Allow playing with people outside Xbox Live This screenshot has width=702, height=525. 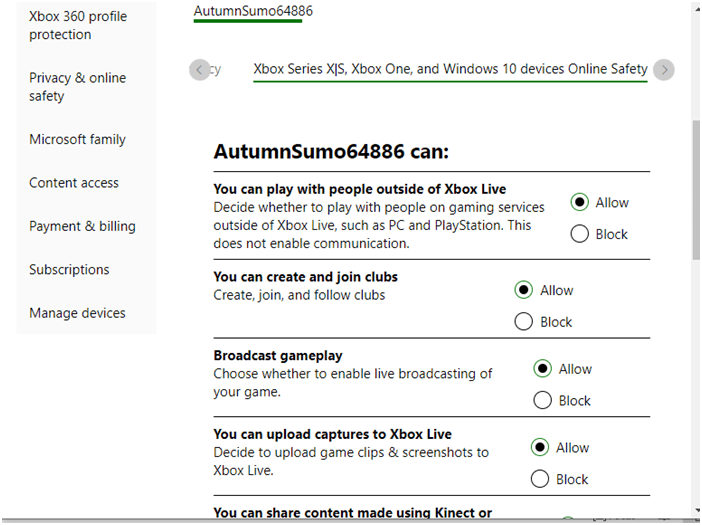point(579,202)
